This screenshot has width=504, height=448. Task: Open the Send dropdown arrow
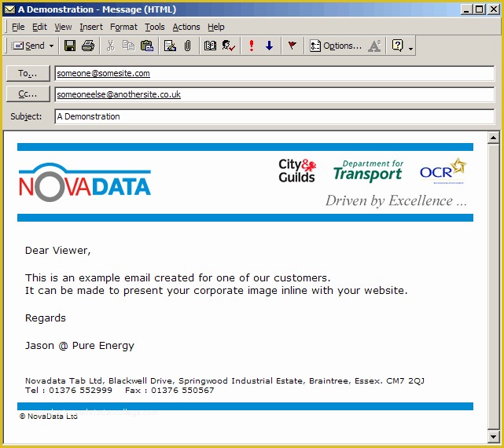pos(51,46)
